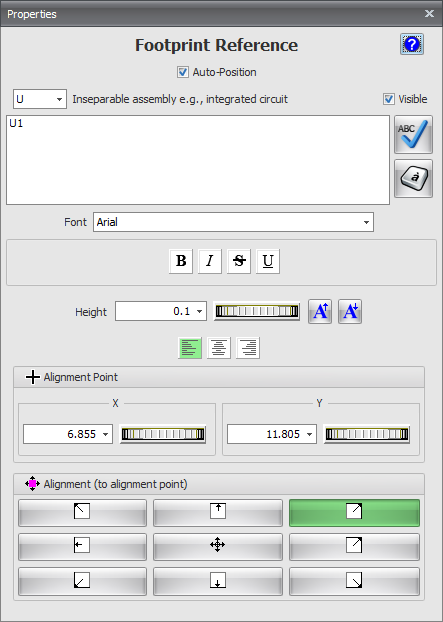The height and width of the screenshot is (622, 443).
Task: Align text to bottom-center of alignment point
Action: [218, 581]
